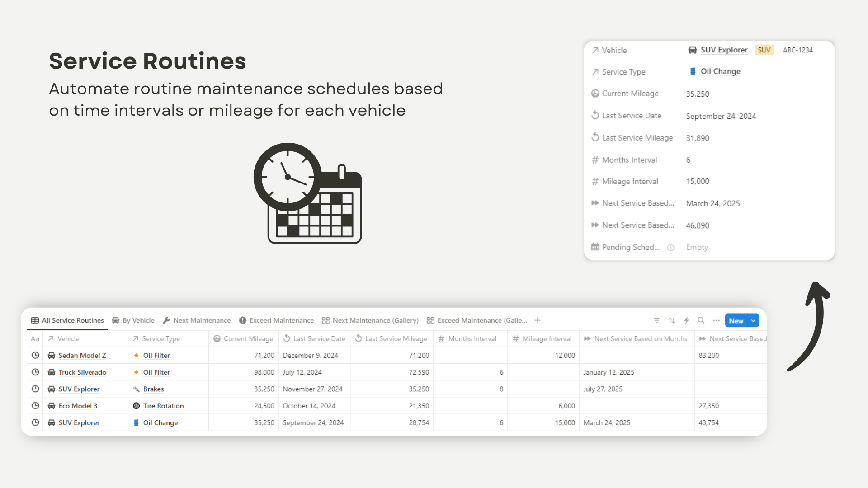Image resolution: width=868 pixels, height=488 pixels.
Task: Click the brake icon beside Brakes
Action: pos(136,389)
